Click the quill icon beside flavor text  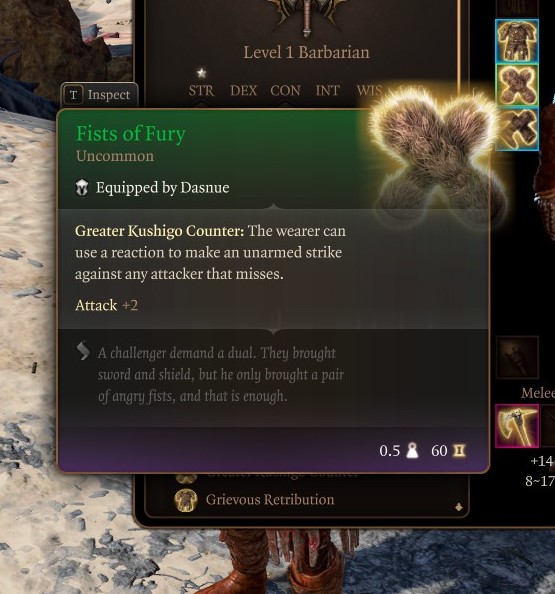[x=83, y=351]
